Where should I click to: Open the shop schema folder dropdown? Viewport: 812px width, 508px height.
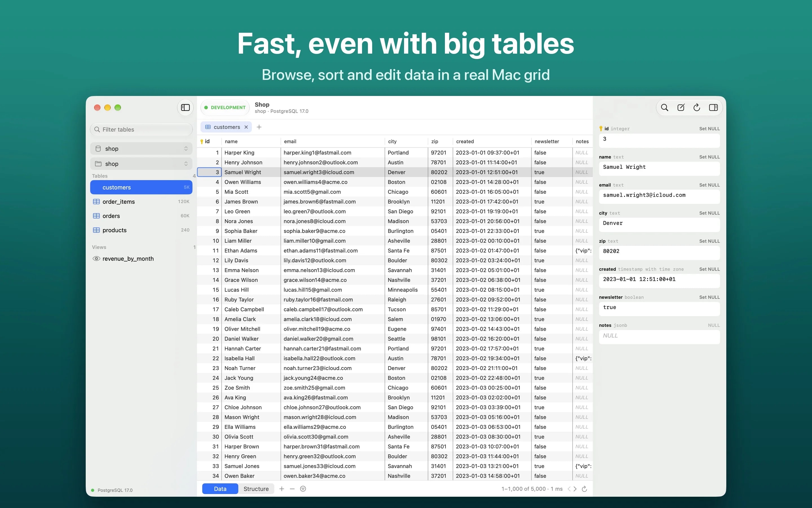(141, 164)
